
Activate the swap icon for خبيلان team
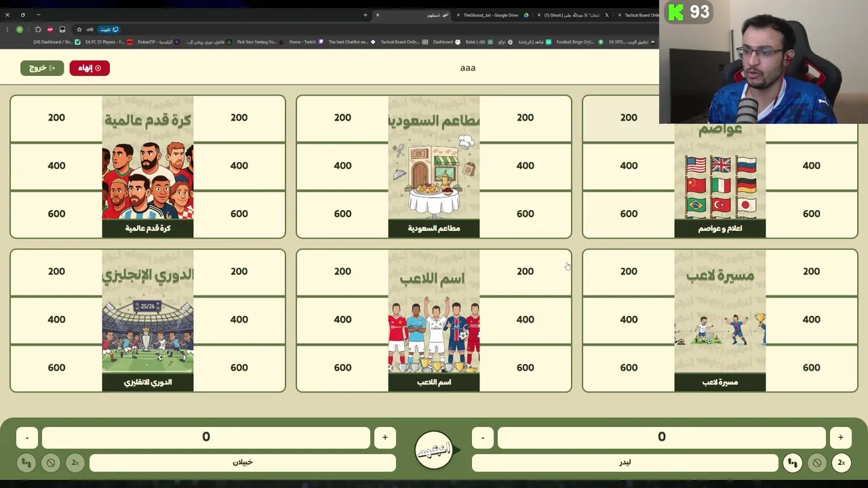(26, 463)
